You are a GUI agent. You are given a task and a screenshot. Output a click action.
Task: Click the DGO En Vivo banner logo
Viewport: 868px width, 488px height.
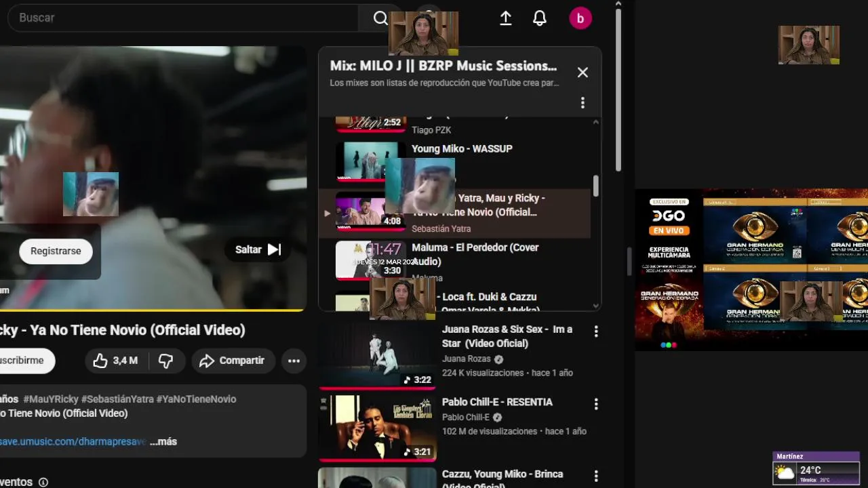[668, 216]
